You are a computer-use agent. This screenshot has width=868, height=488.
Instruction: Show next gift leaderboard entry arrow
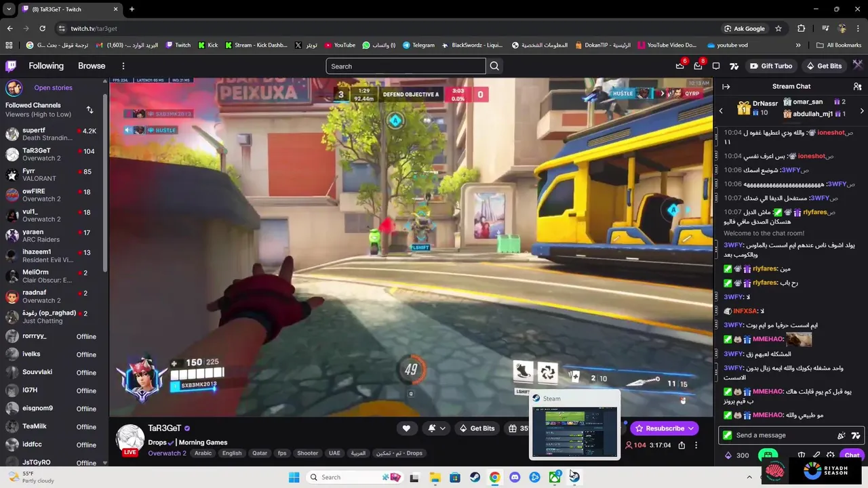[x=862, y=110]
